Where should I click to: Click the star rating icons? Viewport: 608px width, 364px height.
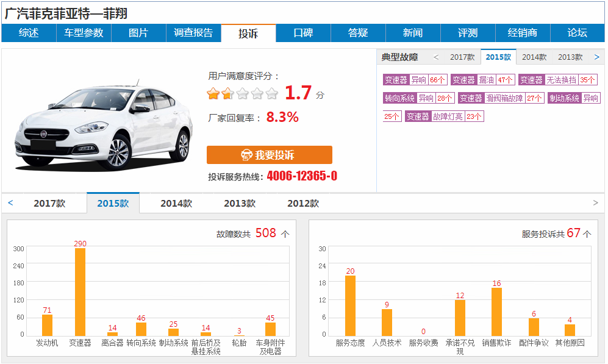pos(242,94)
